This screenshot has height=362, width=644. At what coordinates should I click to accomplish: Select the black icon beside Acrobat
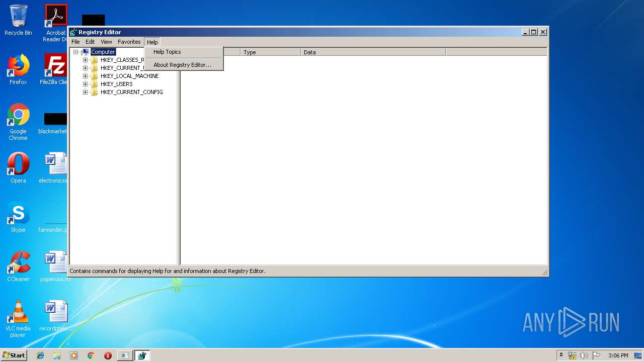coord(93,20)
